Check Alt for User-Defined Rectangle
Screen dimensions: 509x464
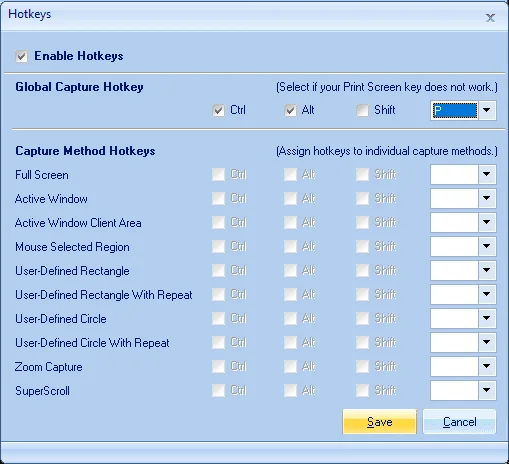pos(290,270)
